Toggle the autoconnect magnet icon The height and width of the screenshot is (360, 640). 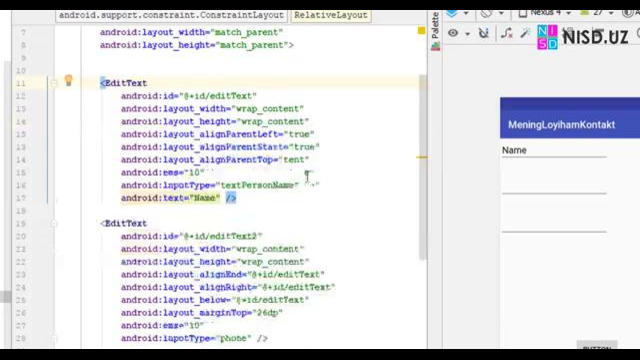[x=484, y=33]
